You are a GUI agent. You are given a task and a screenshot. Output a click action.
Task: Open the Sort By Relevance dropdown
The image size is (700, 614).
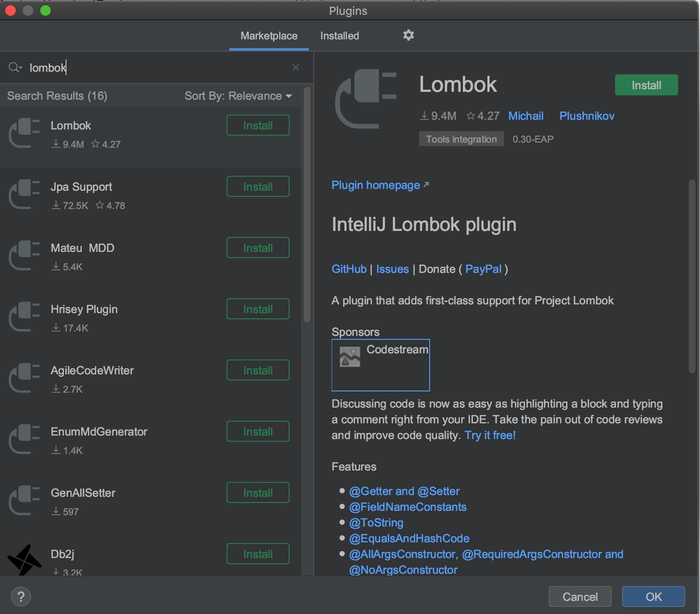[238, 96]
